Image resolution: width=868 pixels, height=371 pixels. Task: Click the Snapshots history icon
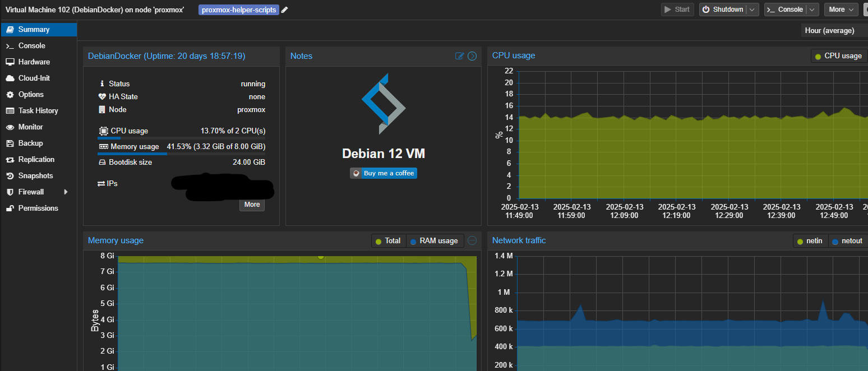pyautogui.click(x=10, y=176)
